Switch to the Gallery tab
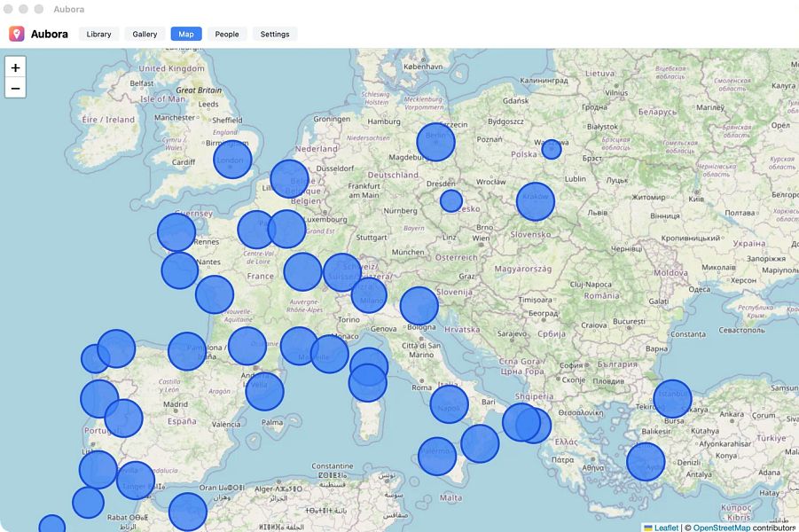Viewport: 799px width, 532px height. 145,35
